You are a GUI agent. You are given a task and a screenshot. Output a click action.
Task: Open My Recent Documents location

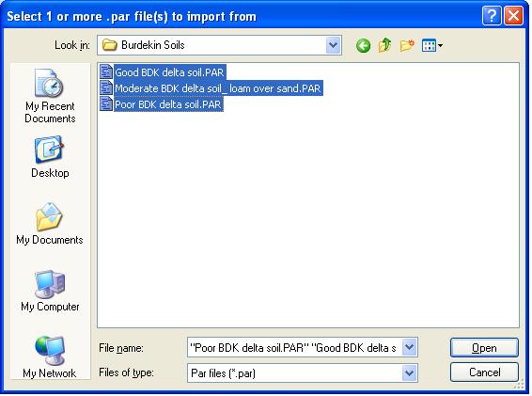pyautogui.click(x=50, y=96)
